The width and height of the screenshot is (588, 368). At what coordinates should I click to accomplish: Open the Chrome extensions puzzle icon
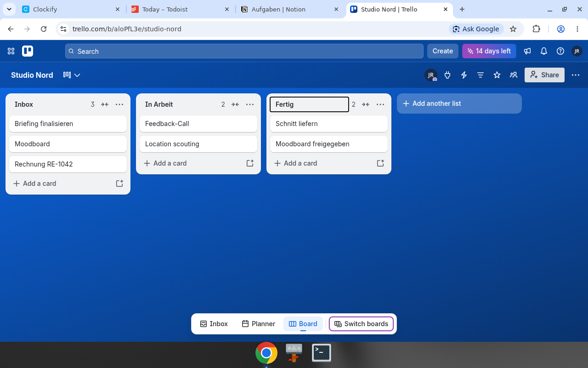tap(536, 29)
